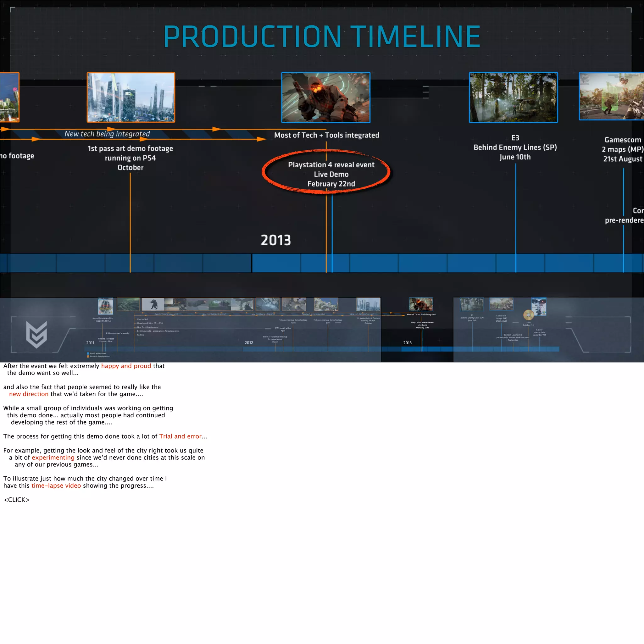The height and width of the screenshot is (644, 644).
Task: Click the 2011 label in overview timeline
Action: (90, 343)
